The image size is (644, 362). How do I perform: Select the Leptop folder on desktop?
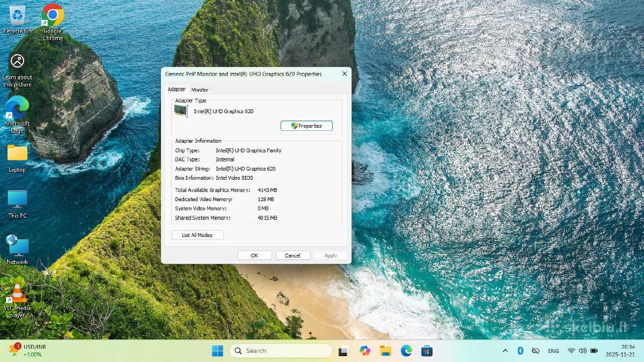(x=17, y=158)
